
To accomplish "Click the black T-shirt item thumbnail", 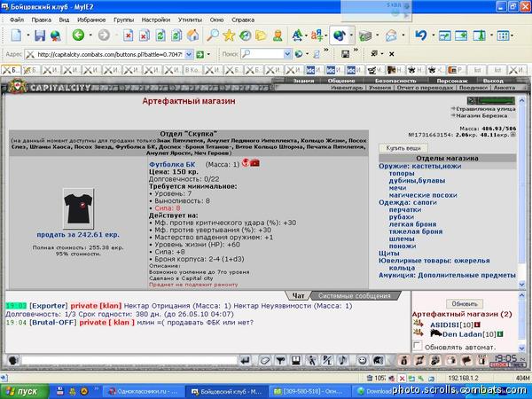I will 78,208.
